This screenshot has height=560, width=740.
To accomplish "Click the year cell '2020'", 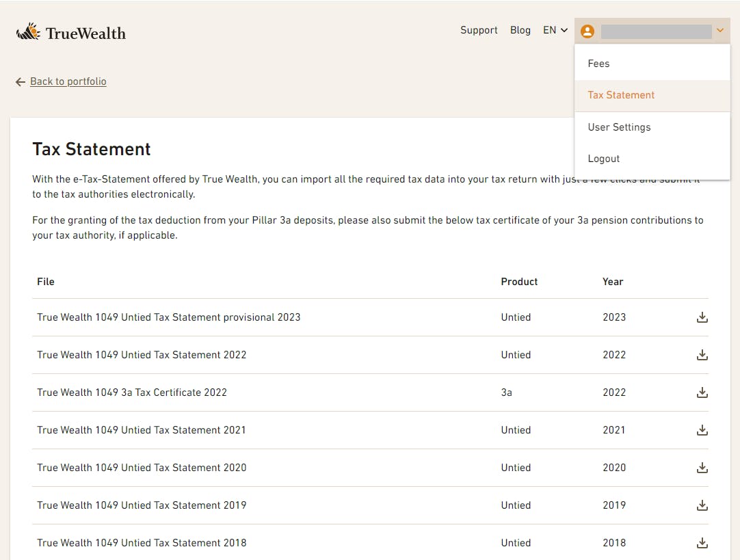I will click(614, 468).
